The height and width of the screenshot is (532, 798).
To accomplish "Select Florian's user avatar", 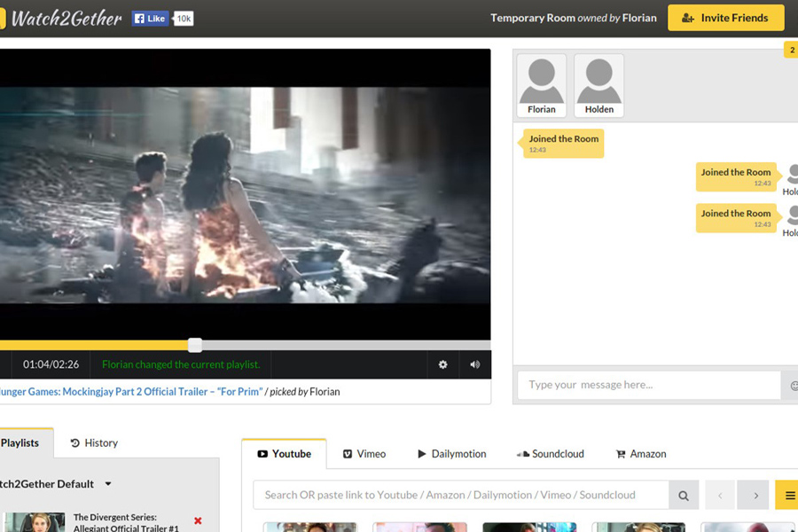I will [542, 85].
